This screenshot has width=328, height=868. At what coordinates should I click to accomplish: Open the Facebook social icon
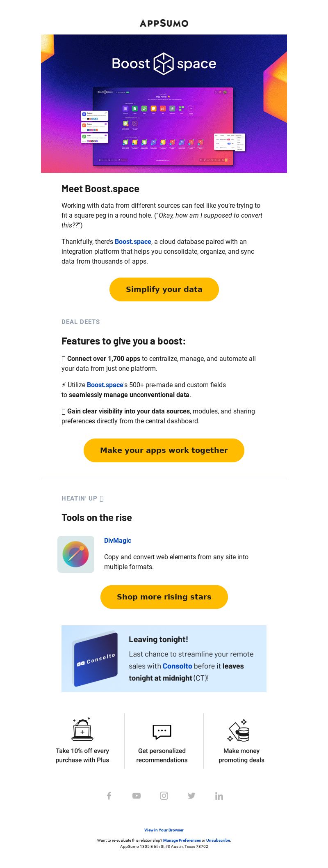[109, 796]
